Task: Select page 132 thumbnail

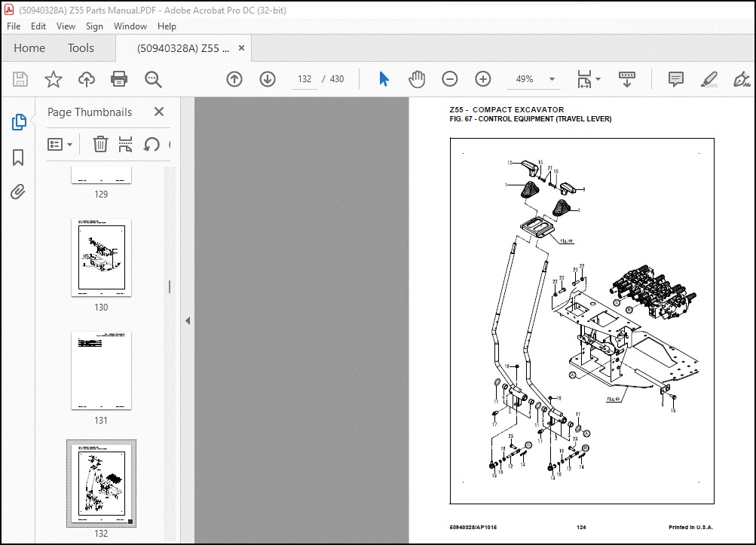Action: pyautogui.click(x=101, y=483)
